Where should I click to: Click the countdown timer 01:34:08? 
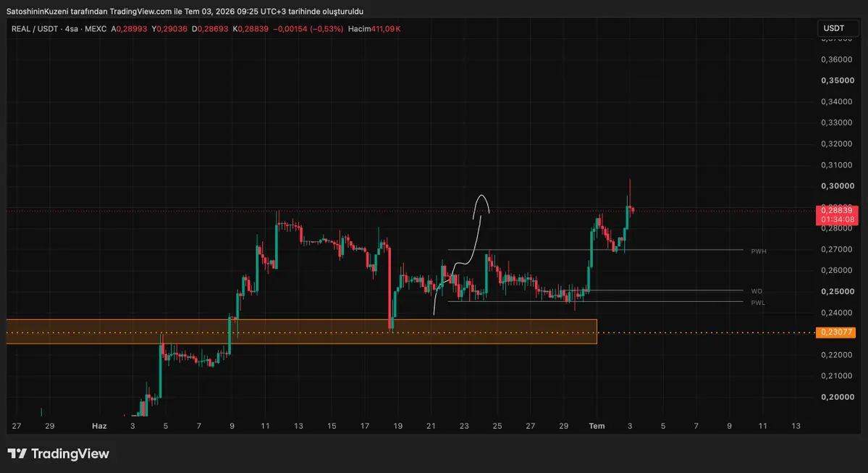tap(837, 219)
